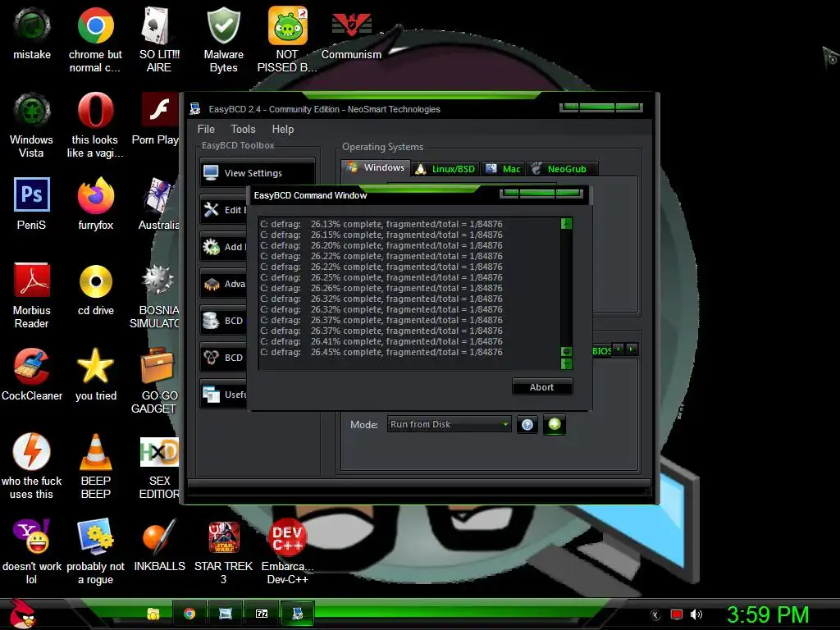Select the '26.45% complete' defrag log line
Image resolution: width=840 pixels, height=630 pixels.
point(381,352)
